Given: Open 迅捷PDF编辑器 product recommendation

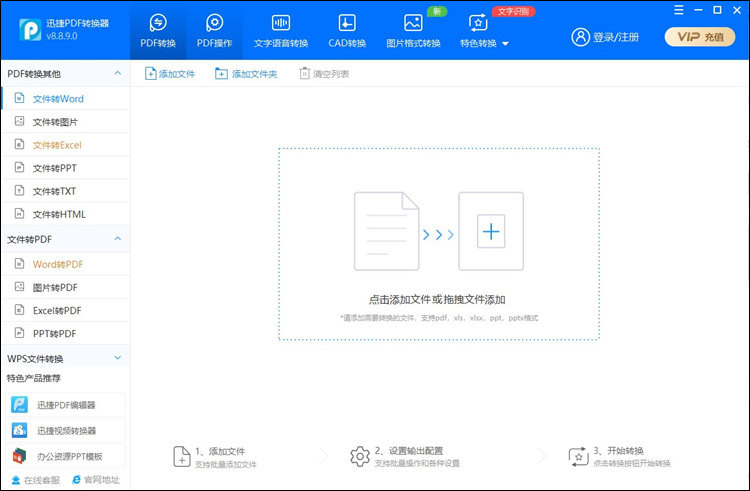Looking at the screenshot, I should tap(66, 405).
